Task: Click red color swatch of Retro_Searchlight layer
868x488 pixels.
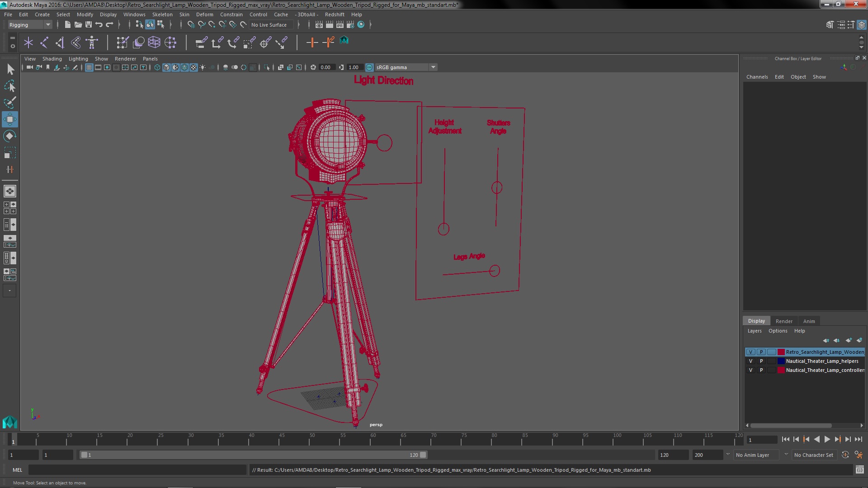Action: tap(781, 352)
